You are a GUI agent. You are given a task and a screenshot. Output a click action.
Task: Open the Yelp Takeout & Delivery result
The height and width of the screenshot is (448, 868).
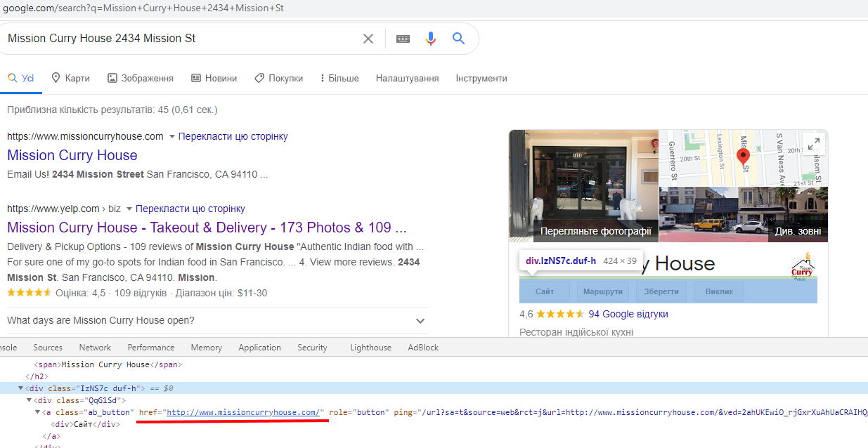207,228
